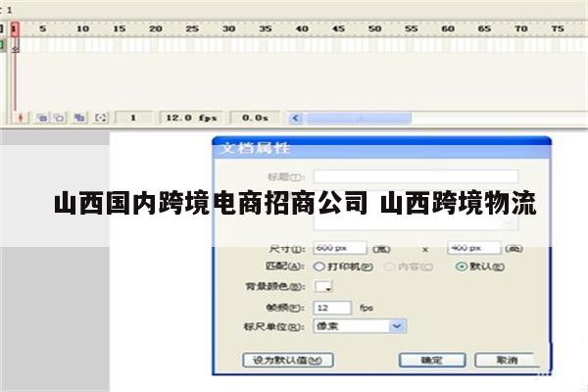Open the background color picker swatch
The image size is (588, 392).
point(322,286)
